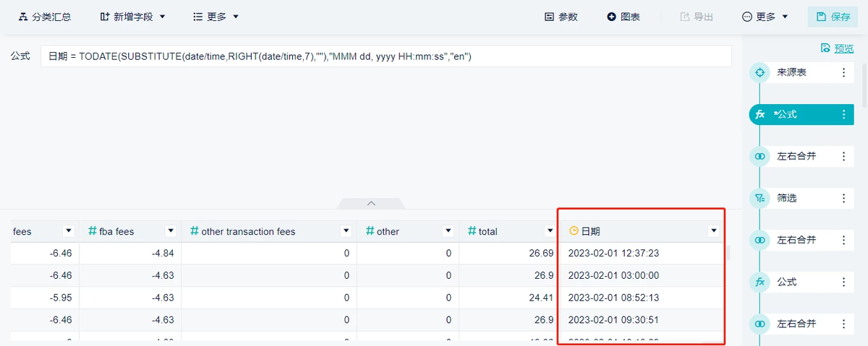Save with the 保存 button
The height and width of the screenshot is (346, 868).
click(833, 17)
